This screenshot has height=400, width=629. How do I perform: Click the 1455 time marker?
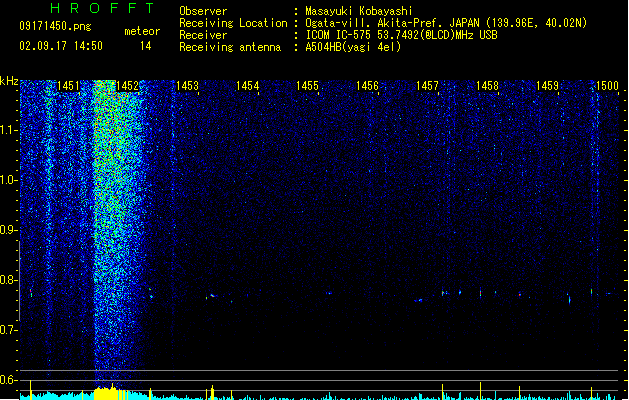tap(307, 86)
